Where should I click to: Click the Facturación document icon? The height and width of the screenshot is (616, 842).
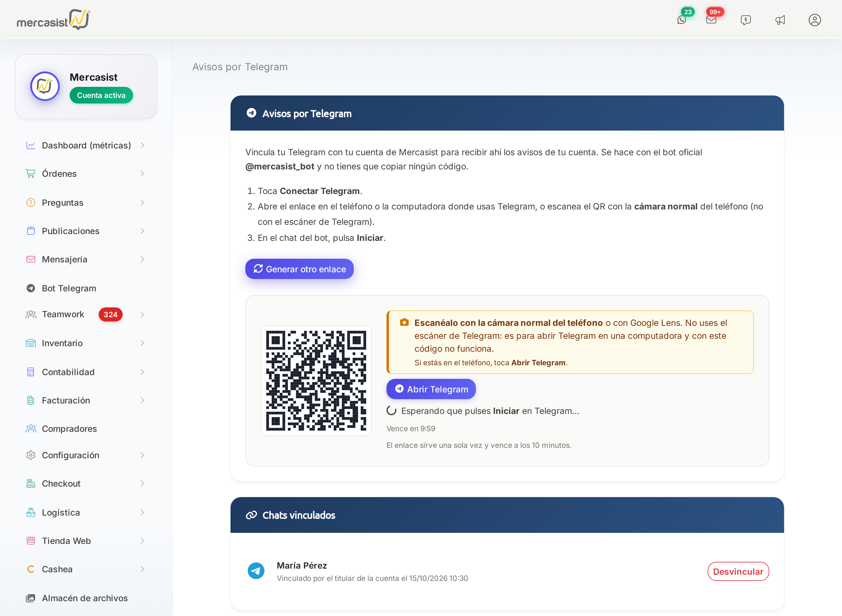[31, 400]
